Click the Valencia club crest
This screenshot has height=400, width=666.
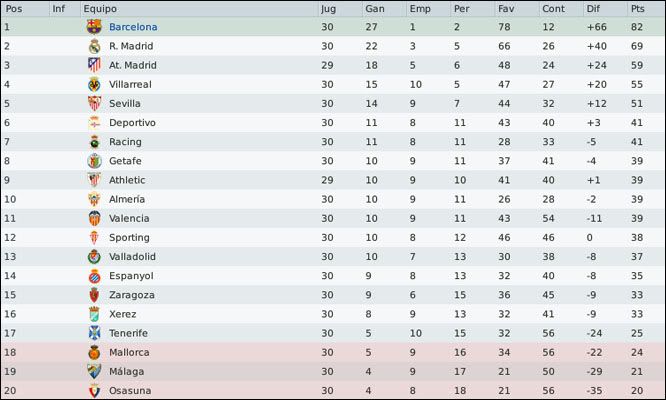94,218
